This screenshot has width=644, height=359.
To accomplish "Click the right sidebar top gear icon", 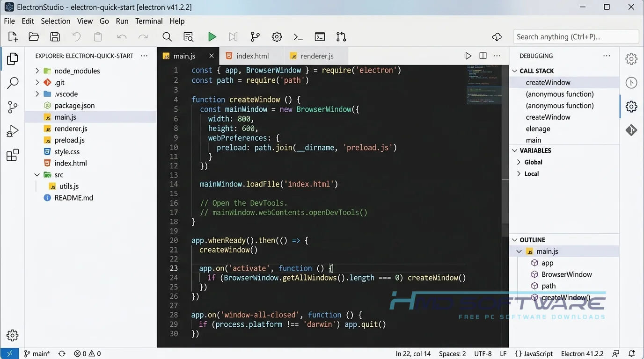I will click(x=631, y=59).
